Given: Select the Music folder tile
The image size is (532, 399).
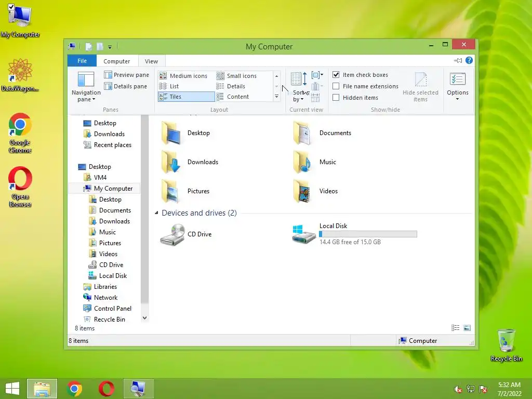Looking at the screenshot, I should (x=314, y=162).
